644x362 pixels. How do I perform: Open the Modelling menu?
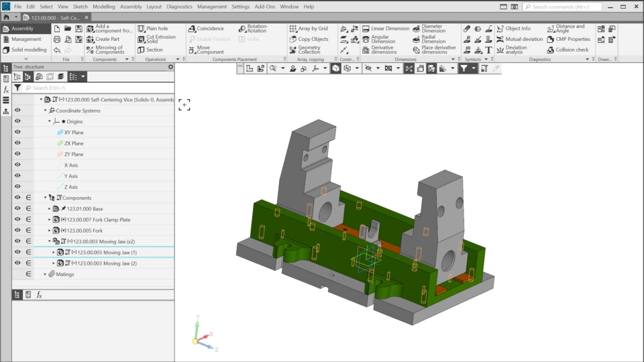click(x=104, y=7)
